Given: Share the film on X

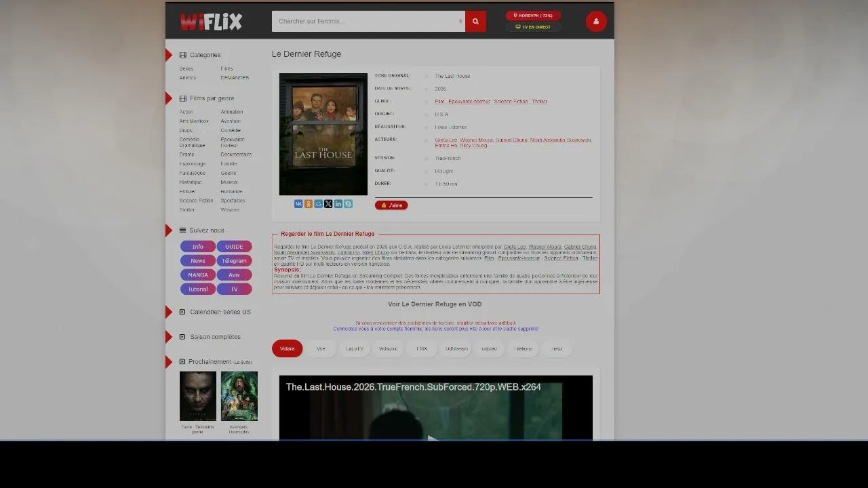Looking at the screenshot, I should 328,204.
